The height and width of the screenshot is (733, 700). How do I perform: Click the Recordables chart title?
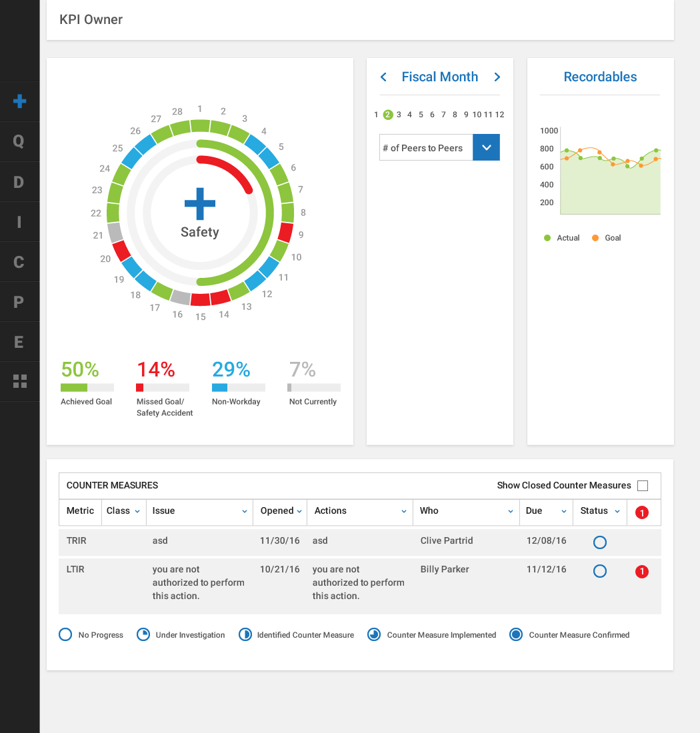pos(600,77)
